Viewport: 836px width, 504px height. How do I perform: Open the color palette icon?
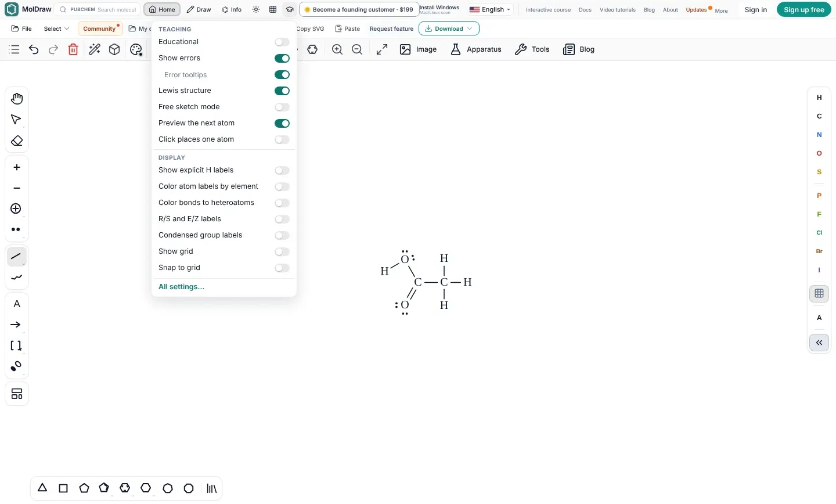click(x=136, y=49)
